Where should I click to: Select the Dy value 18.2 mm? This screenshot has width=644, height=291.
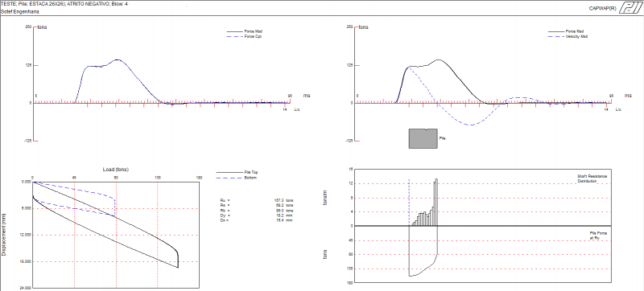point(284,215)
